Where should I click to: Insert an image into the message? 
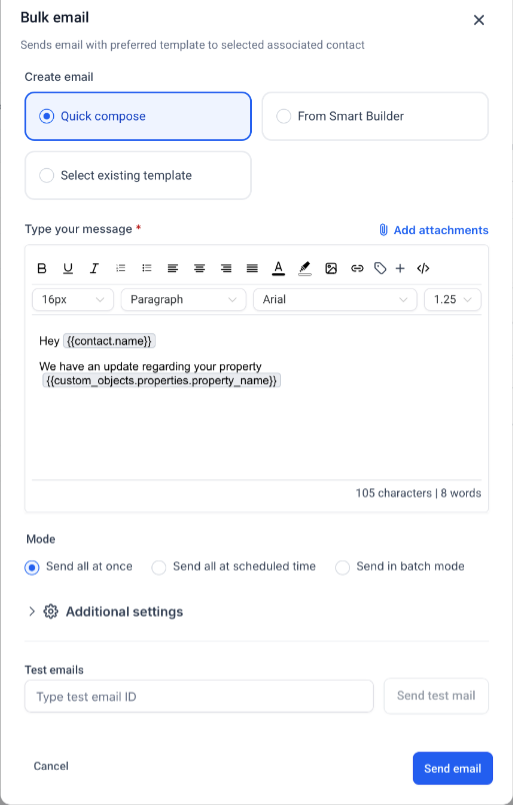[x=331, y=268]
